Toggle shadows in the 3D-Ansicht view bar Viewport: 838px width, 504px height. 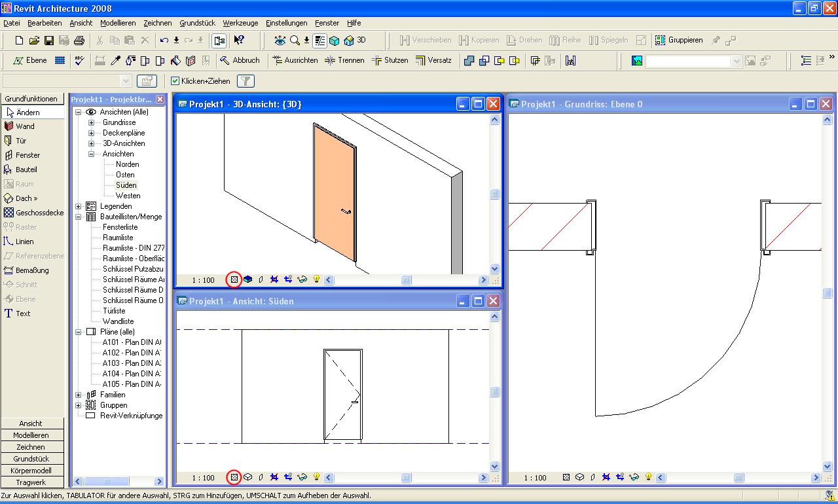click(262, 279)
